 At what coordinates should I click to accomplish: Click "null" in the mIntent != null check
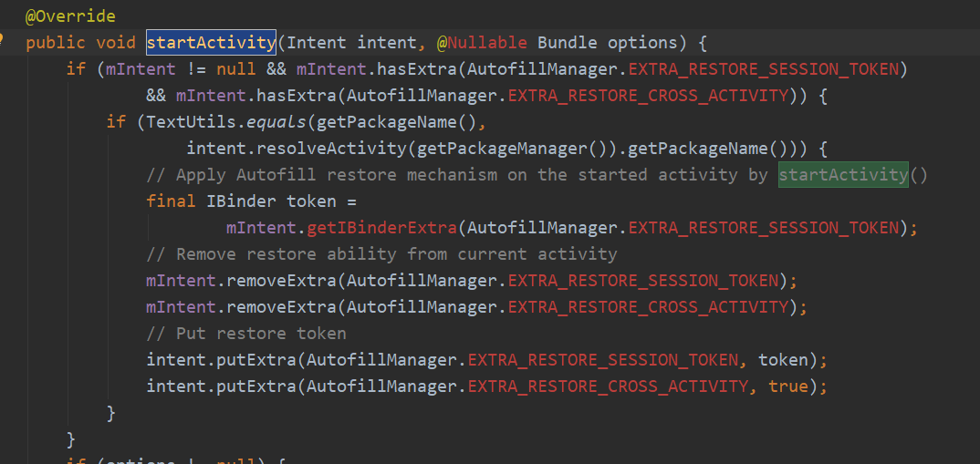tap(237, 69)
